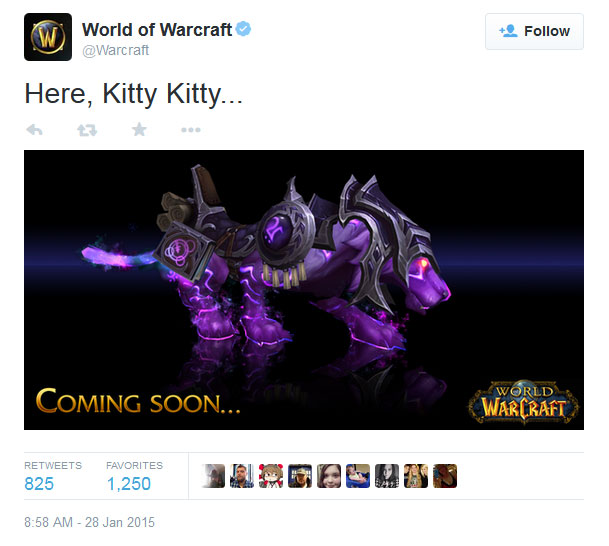Click the 1,250 favorites count

pyautogui.click(x=129, y=484)
